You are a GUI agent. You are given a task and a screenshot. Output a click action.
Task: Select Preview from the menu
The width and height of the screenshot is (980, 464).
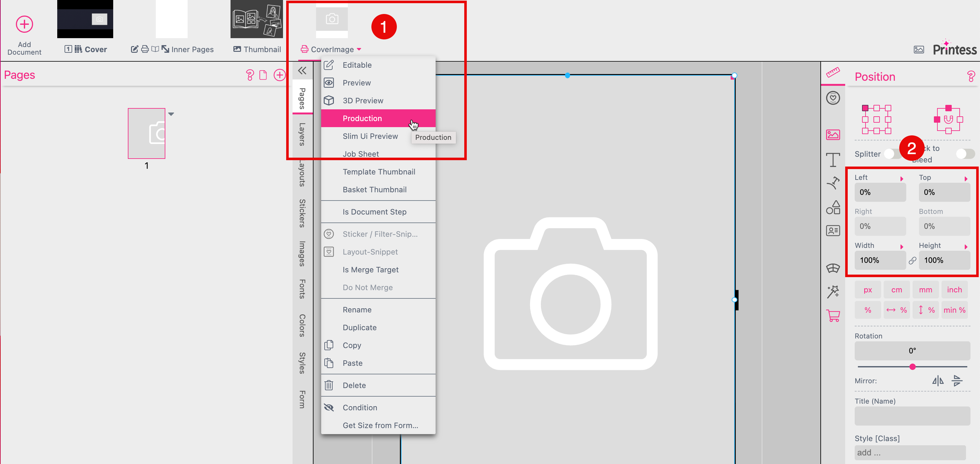[378, 83]
